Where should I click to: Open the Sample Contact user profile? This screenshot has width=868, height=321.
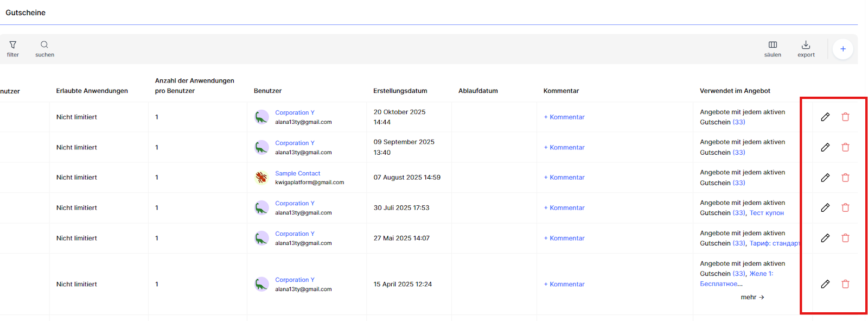click(297, 173)
